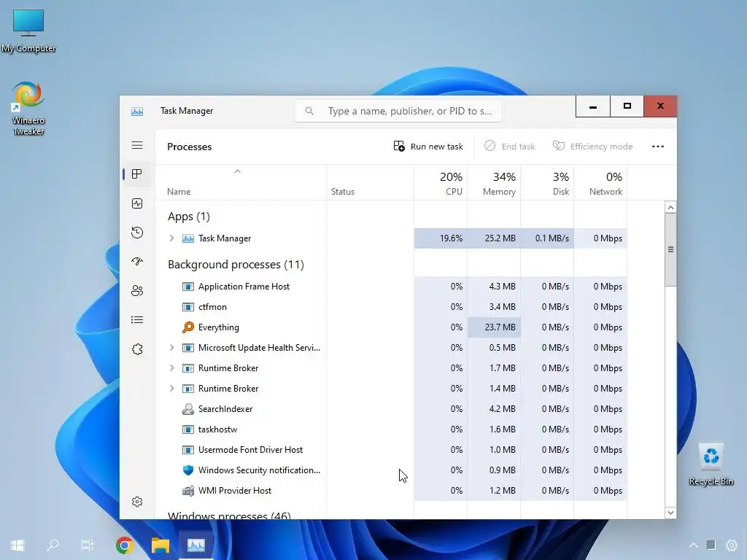Open Task Manager settings gear

(x=137, y=502)
